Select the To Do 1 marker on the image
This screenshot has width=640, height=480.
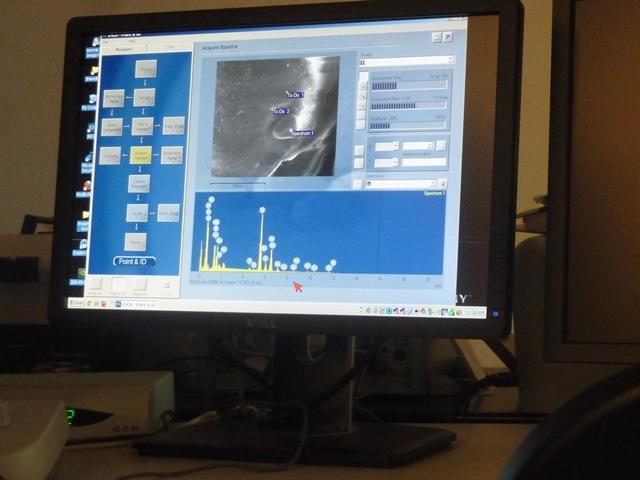tap(296, 95)
